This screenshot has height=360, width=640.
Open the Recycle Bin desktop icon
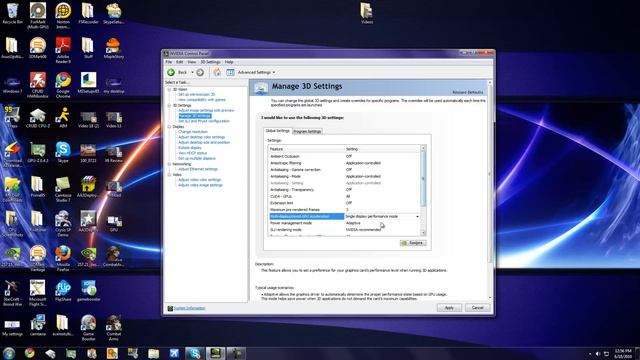click(x=12, y=13)
